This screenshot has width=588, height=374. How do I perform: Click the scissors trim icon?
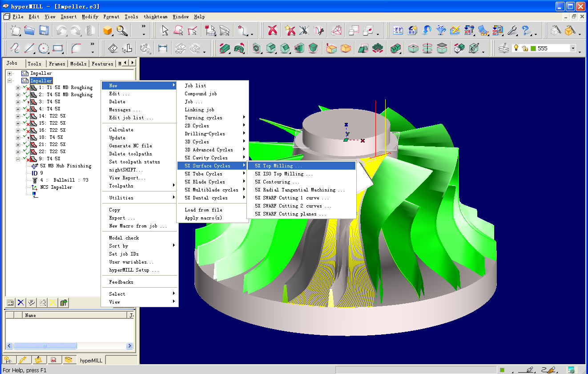[x=304, y=30]
